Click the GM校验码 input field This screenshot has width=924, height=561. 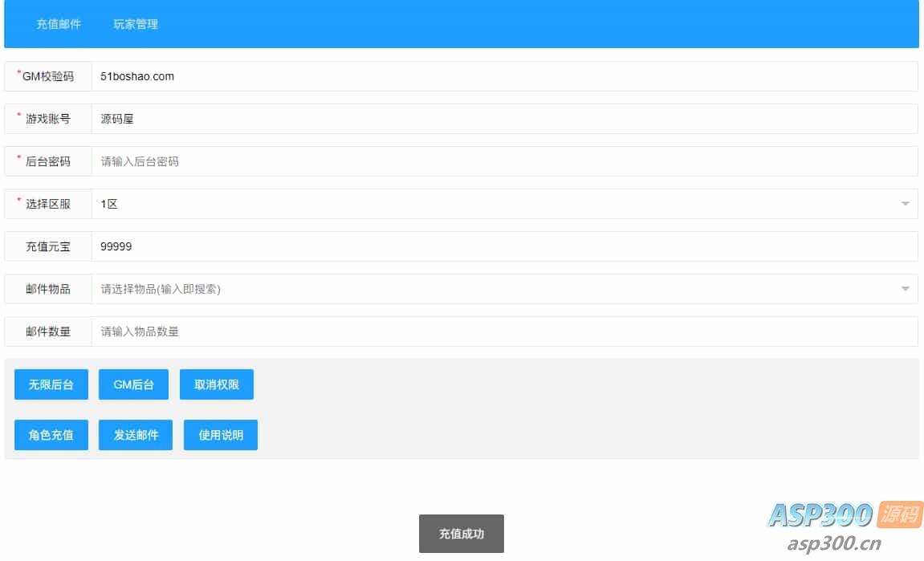click(504, 76)
